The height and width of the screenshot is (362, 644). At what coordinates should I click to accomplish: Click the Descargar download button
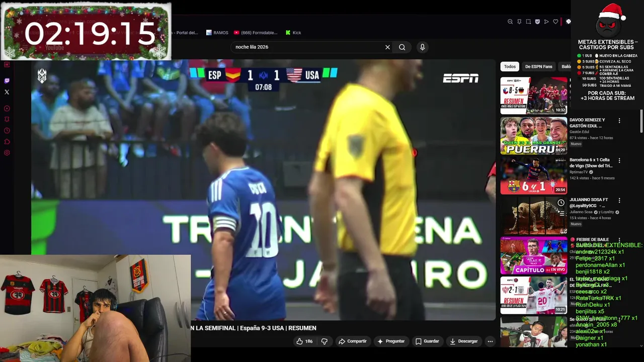coord(463,341)
